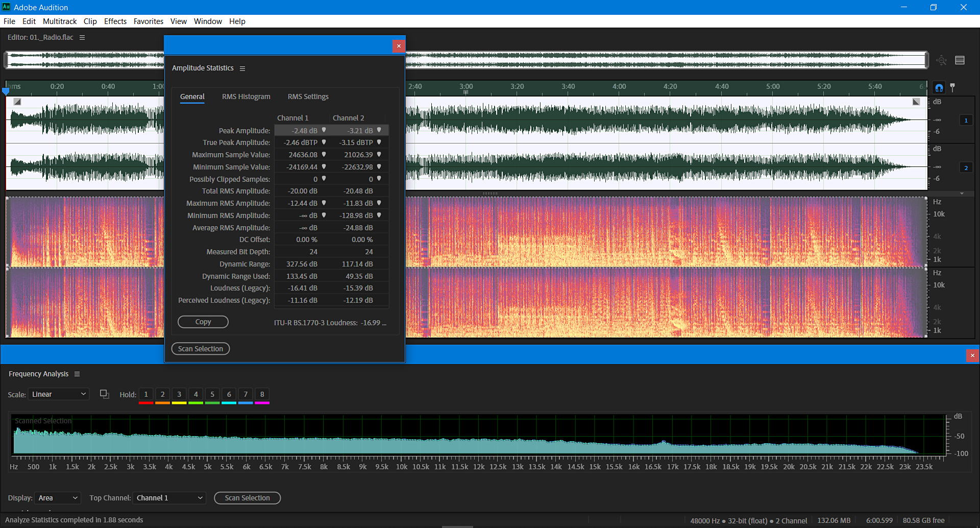This screenshot has height=528, width=980.
Task: Toggle the headphones monitoring icon
Action: 939,87
